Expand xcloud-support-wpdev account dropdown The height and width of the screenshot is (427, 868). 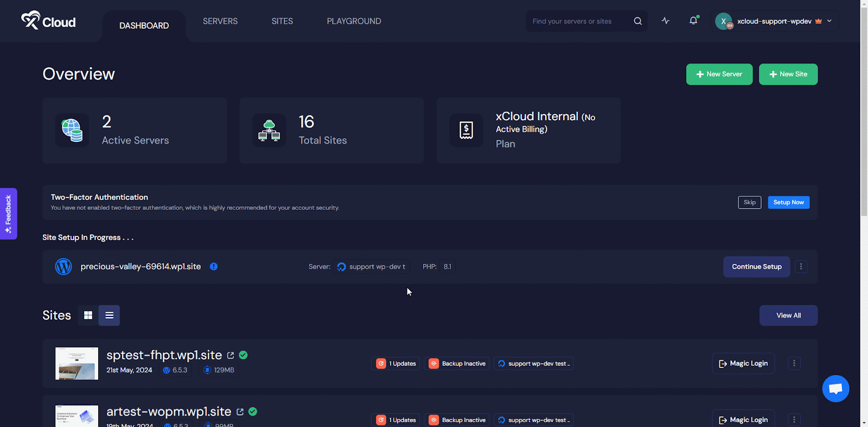(x=829, y=21)
